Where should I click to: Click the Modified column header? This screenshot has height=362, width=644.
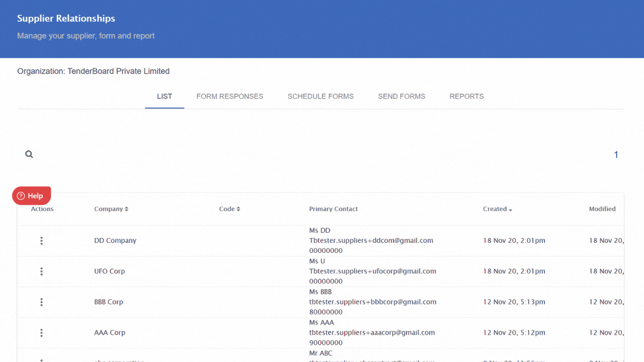click(x=602, y=209)
